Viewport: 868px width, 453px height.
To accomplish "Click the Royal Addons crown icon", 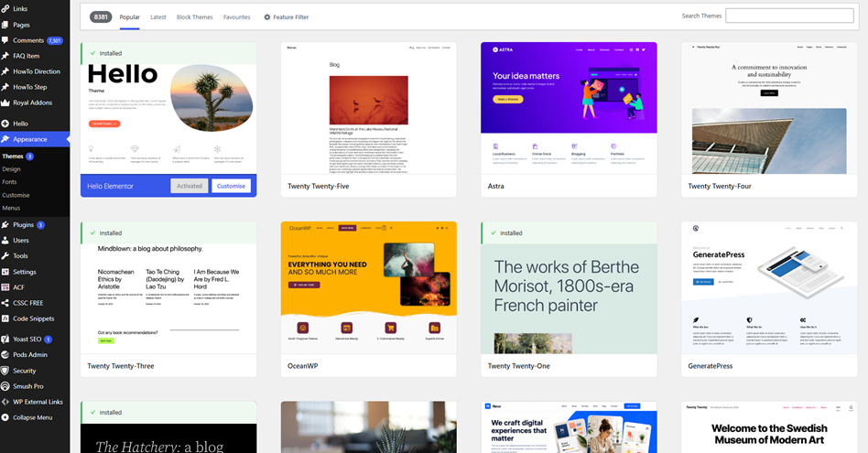I will pos(5,102).
